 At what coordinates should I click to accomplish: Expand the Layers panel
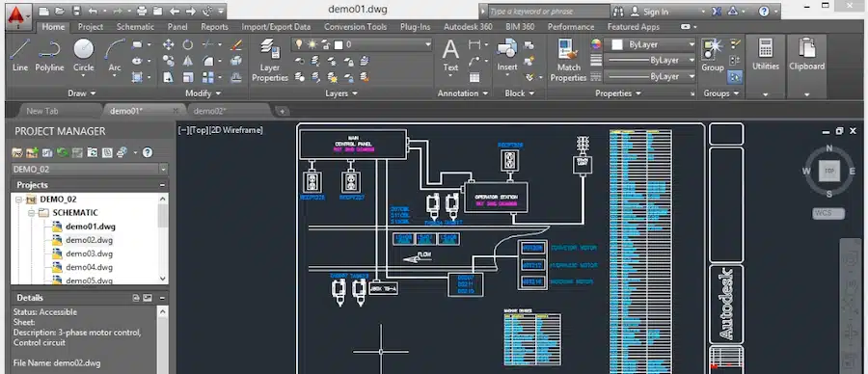(340, 93)
